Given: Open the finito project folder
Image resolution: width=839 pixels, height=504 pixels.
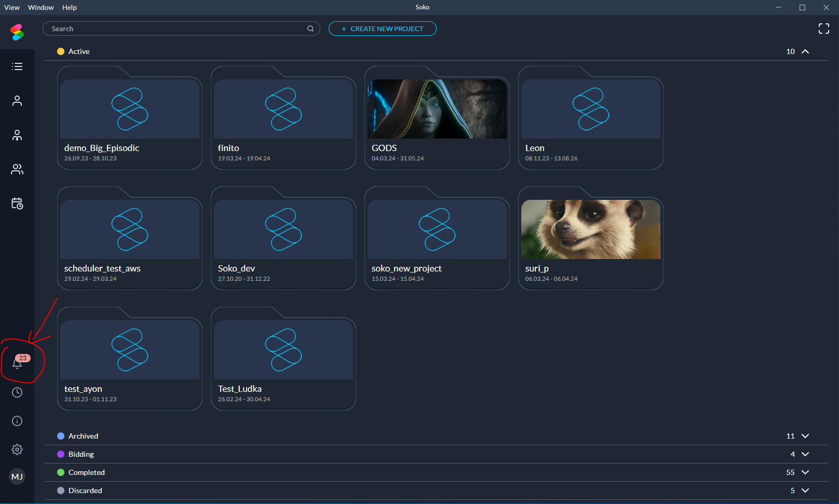Looking at the screenshot, I should pos(283,118).
